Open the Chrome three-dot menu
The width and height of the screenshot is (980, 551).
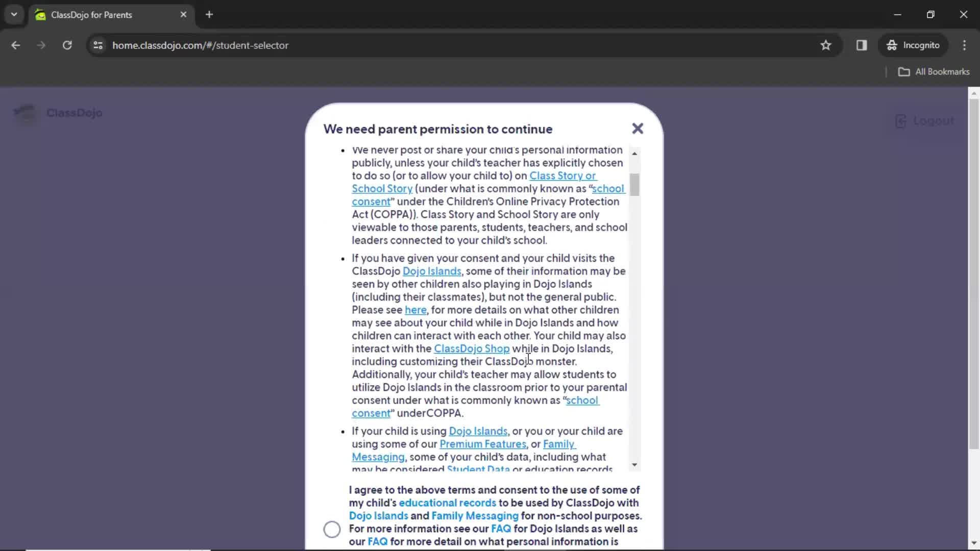[964, 45]
